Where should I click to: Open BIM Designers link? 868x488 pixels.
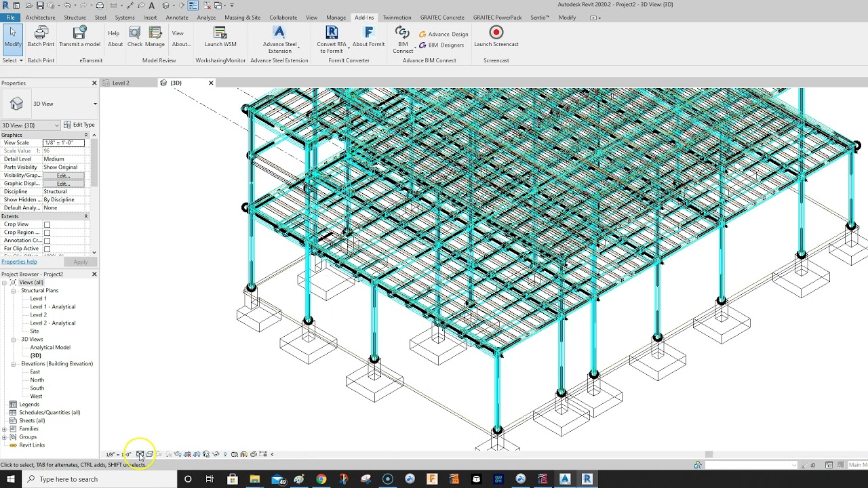tap(441, 45)
